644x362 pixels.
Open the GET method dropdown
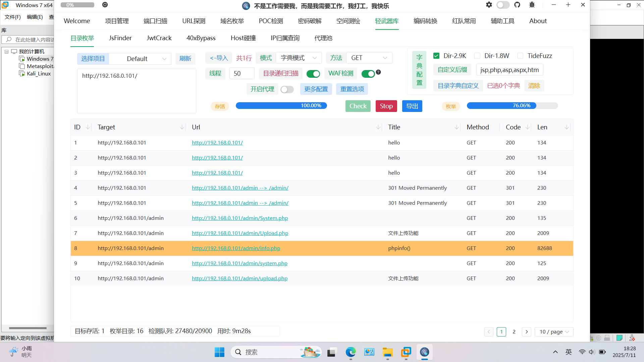[x=369, y=58]
